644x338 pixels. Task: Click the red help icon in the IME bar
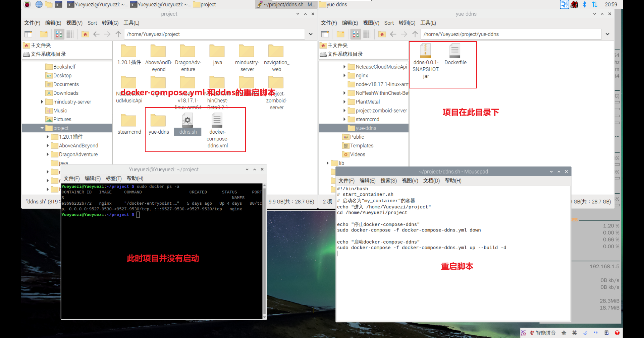click(617, 333)
